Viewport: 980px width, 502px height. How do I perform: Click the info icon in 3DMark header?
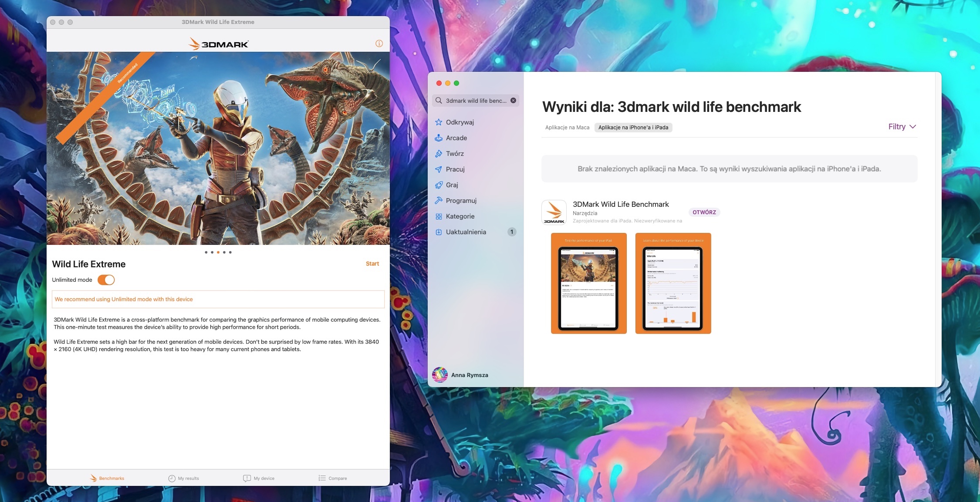379,44
